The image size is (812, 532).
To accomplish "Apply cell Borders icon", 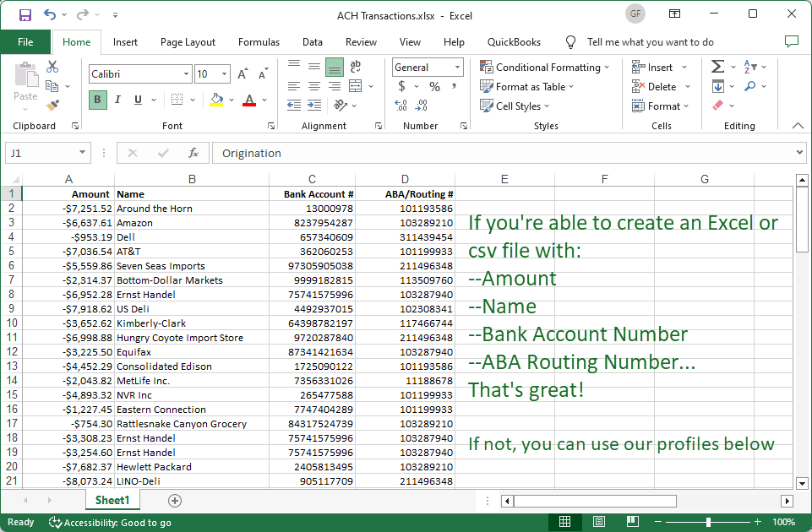I will tap(177, 100).
